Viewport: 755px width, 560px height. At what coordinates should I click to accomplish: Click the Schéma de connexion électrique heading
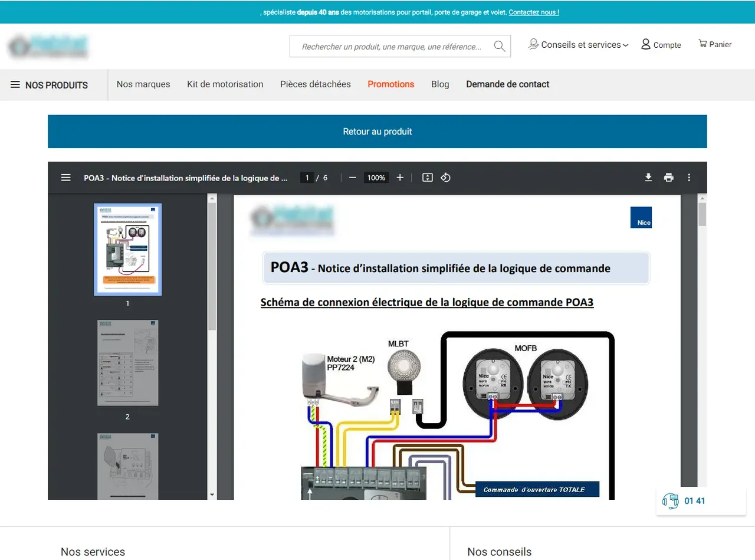(x=427, y=302)
